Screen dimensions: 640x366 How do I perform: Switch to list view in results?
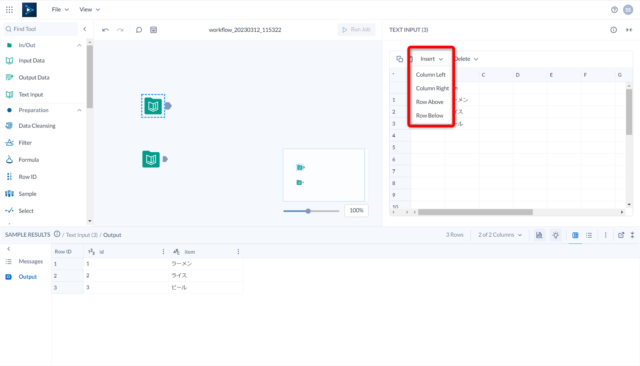pyautogui.click(x=589, y=235)
